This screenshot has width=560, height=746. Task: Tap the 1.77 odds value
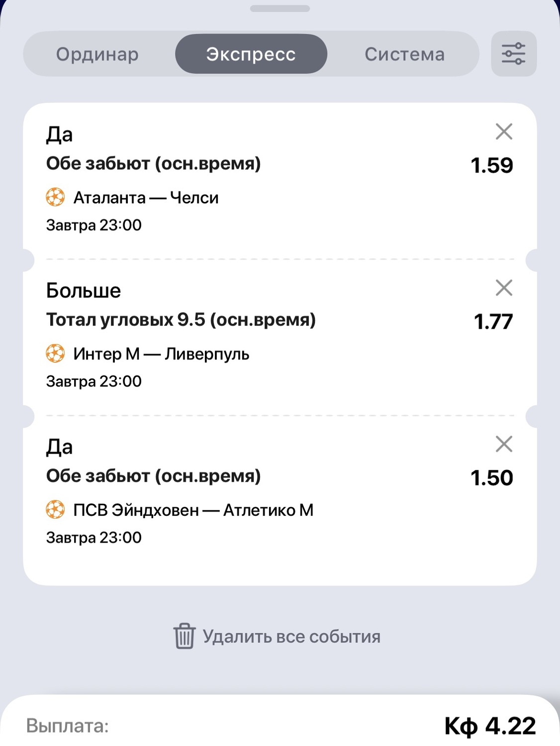[x=493, y=322]
